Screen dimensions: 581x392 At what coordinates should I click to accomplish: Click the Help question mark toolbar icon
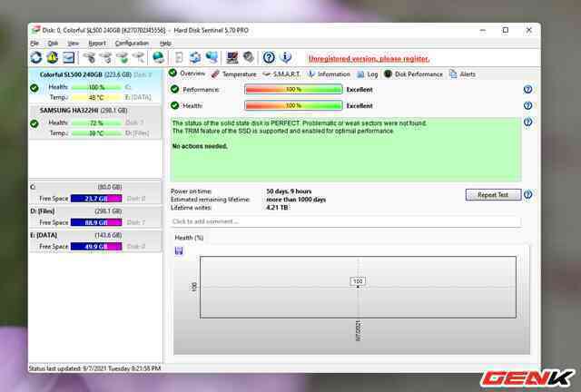269,57
